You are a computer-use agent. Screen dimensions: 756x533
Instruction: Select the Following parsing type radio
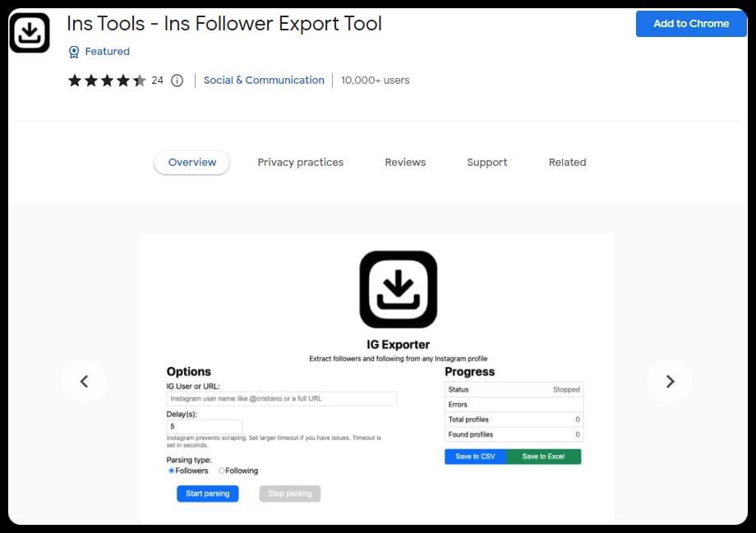(222, 471)
